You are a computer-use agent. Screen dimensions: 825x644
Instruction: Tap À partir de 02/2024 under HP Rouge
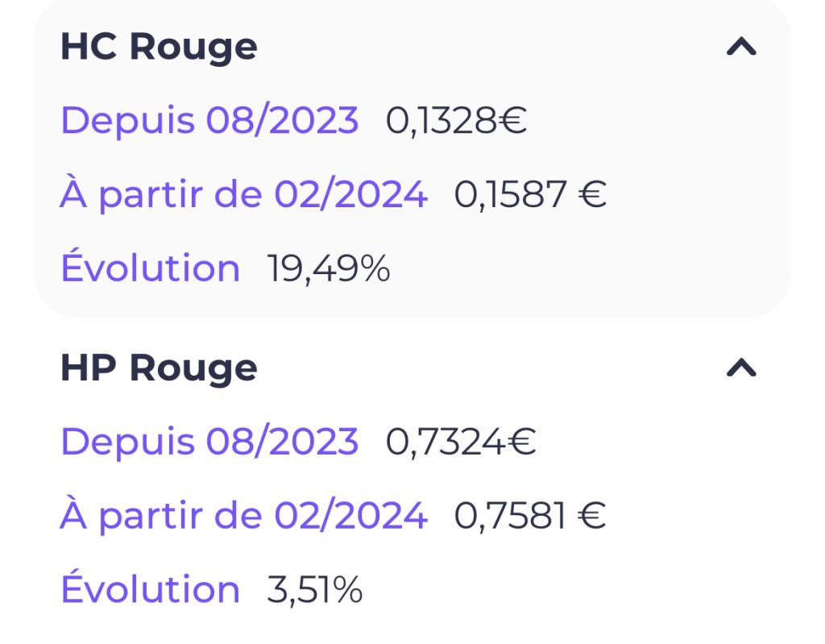(243, 516)
